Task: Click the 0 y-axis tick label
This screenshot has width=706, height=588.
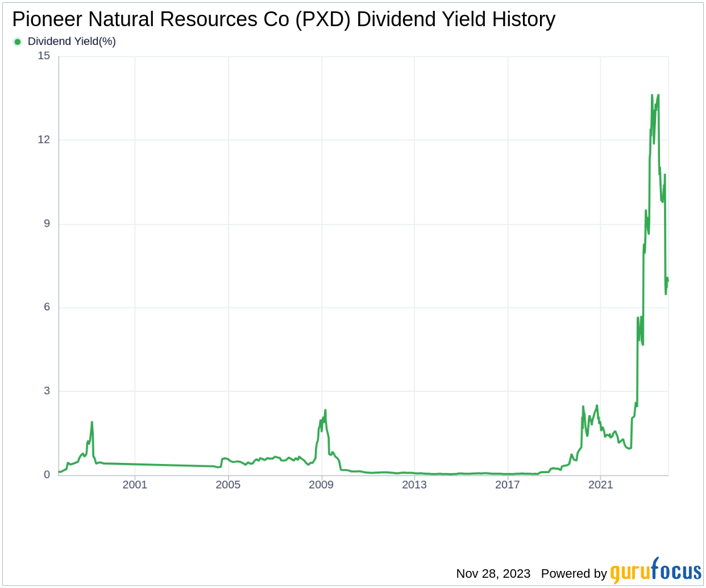Action: (x=47, y=474)
